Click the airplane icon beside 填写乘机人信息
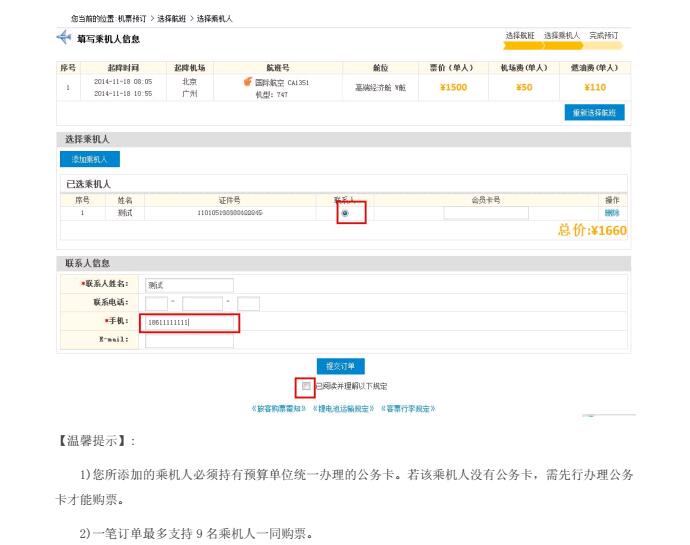 65,38
